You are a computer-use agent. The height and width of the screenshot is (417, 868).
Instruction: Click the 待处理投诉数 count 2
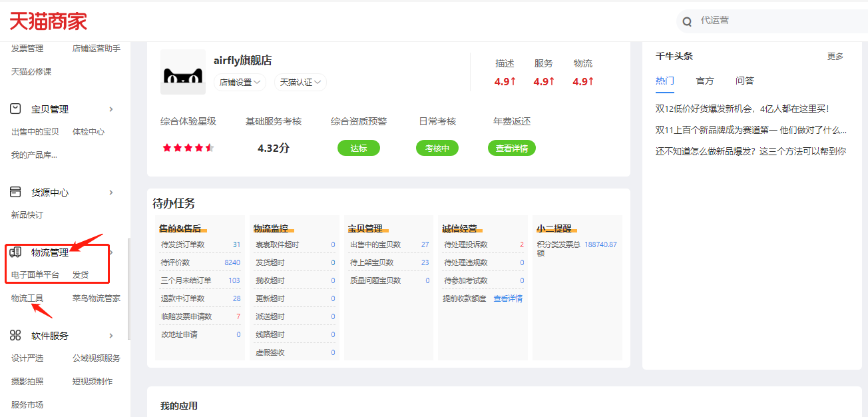coord(522,244)
